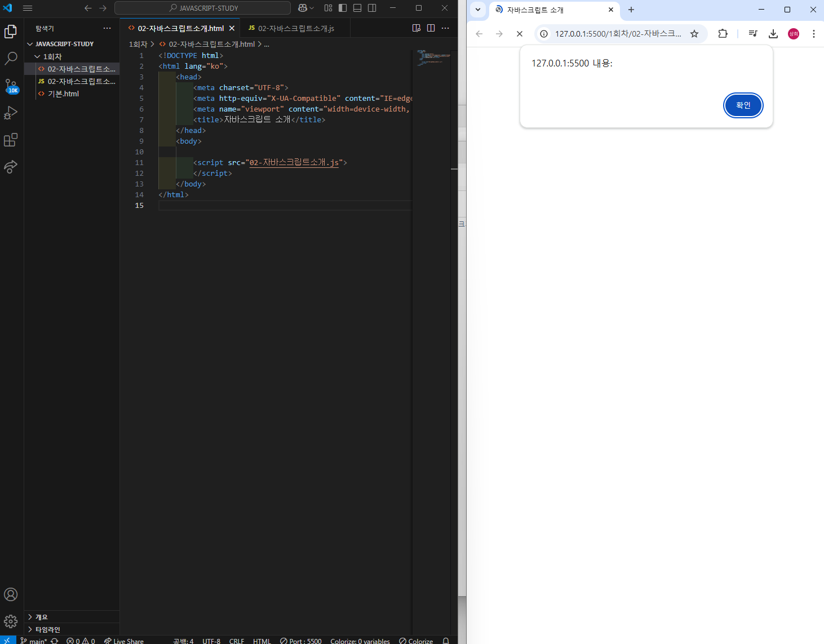Go back in VS Code editor history

88,8
